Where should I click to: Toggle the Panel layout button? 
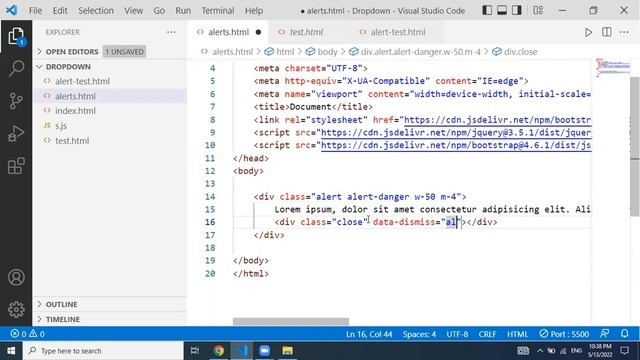(502, 11)
